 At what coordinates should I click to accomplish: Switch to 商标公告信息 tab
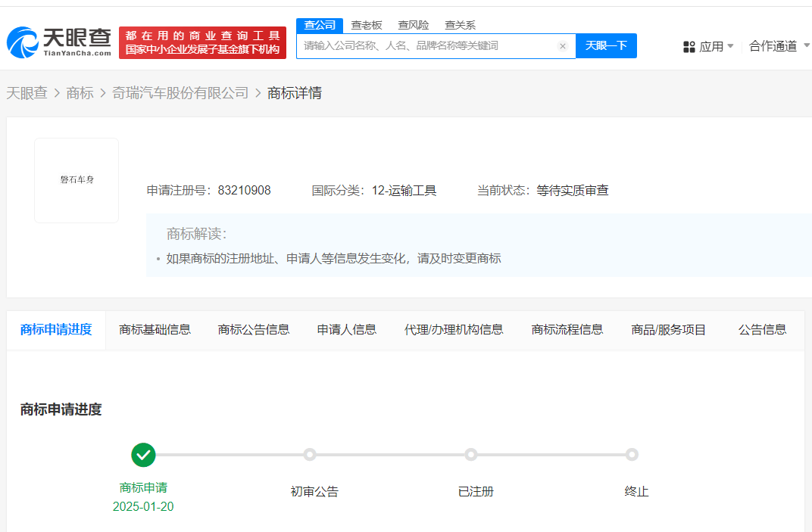(254, 330)
